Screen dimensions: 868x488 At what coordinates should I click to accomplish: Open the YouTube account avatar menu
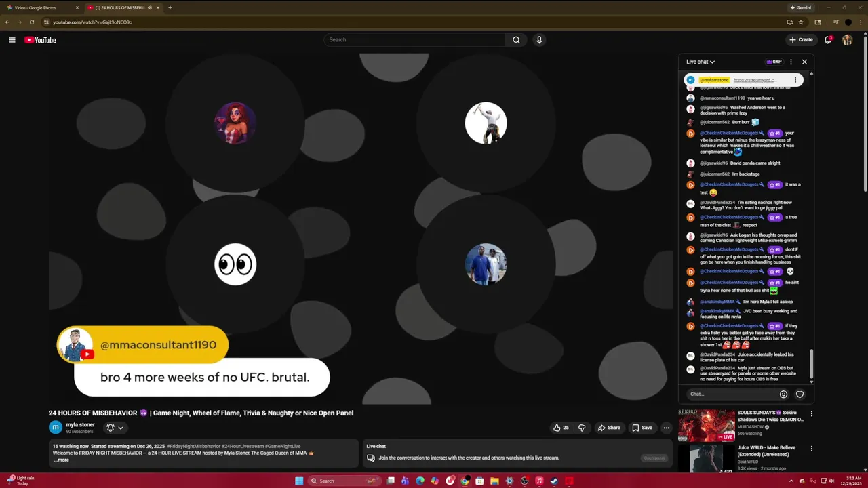(x=847, y=40)
